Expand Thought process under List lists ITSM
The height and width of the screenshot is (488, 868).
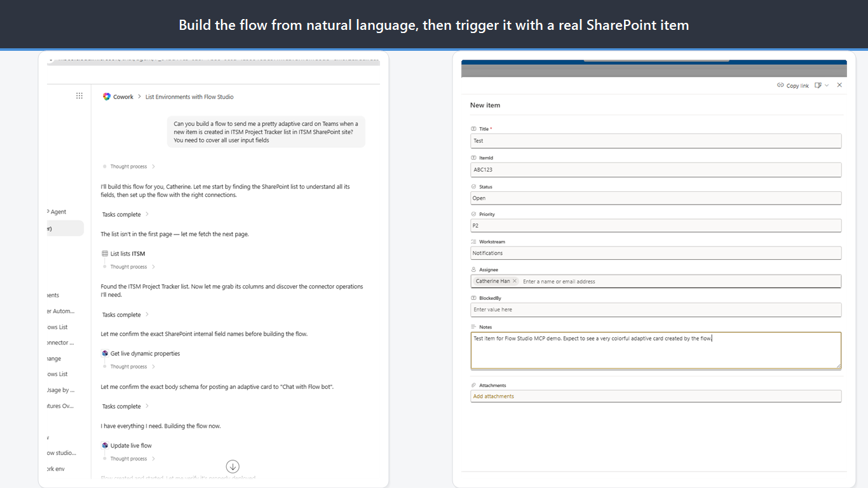(x=132, y=267)
